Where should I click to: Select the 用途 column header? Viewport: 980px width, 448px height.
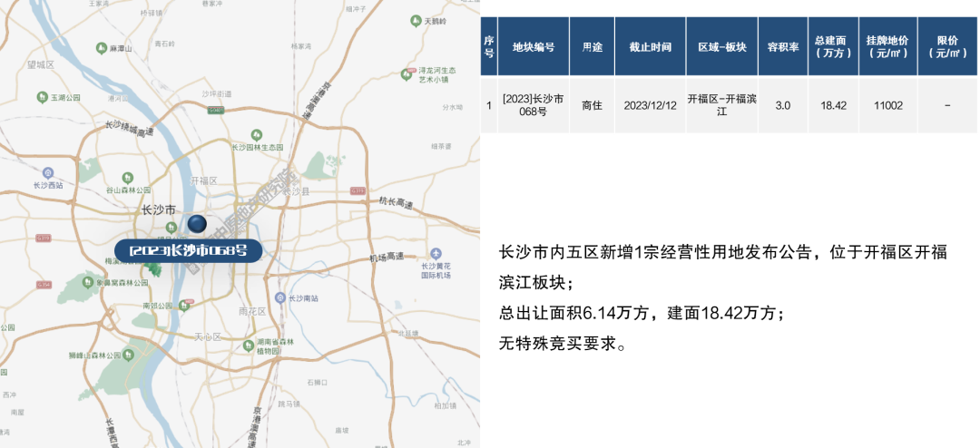coord(592,47)
